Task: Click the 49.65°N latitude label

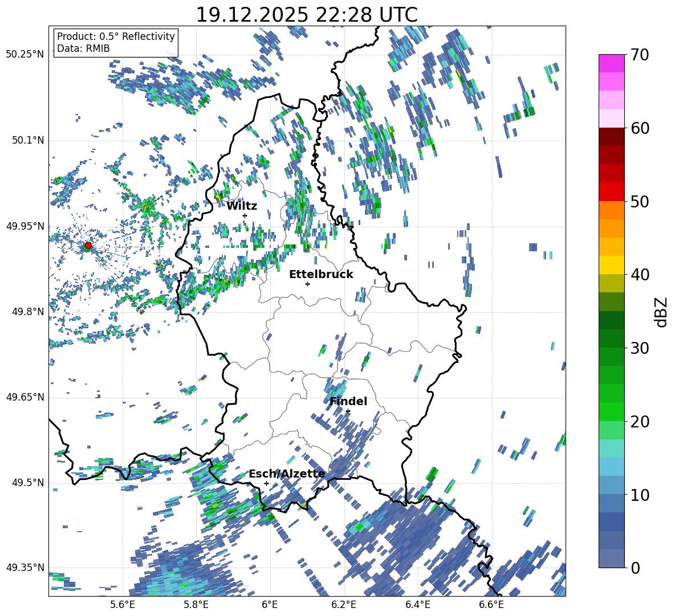Action: pyautogui.click(x=25, y=397)
